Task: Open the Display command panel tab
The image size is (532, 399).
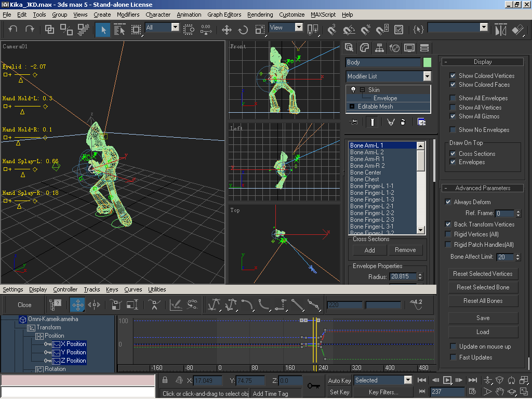Action: [x=409, y=48]
